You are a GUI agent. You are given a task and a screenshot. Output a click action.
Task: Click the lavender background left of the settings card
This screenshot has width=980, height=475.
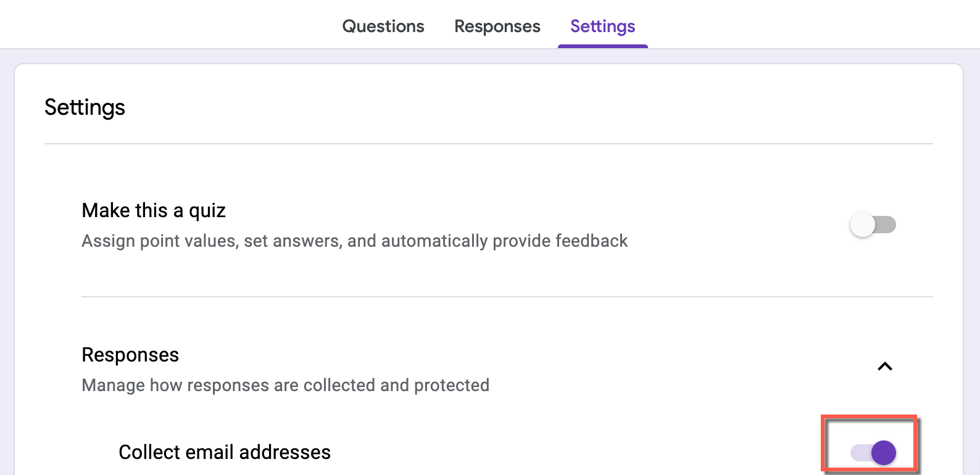coord(7,265)
